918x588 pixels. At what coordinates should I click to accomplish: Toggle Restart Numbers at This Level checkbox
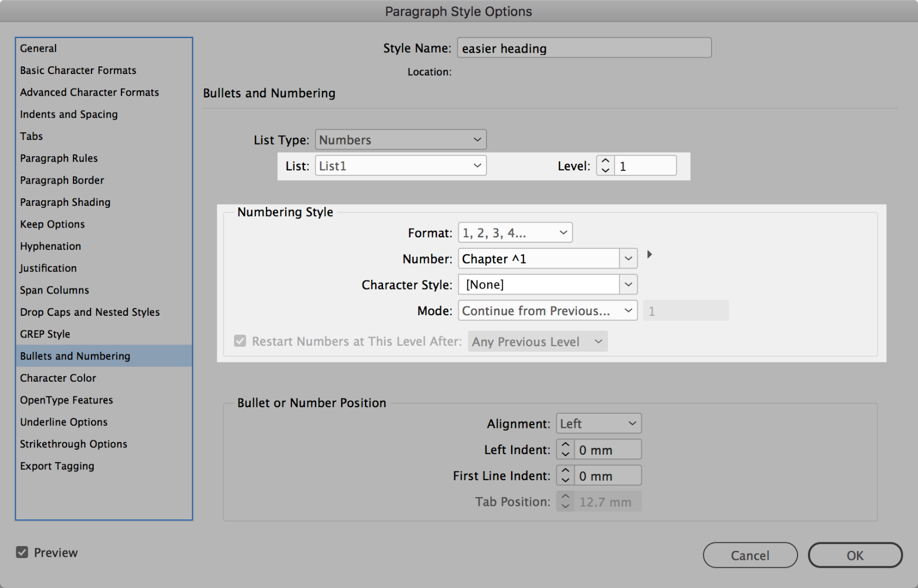[240, 341]
